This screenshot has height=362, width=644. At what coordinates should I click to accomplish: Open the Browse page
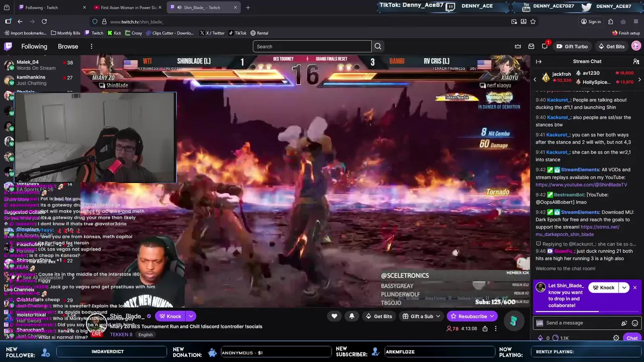(68, 46)
